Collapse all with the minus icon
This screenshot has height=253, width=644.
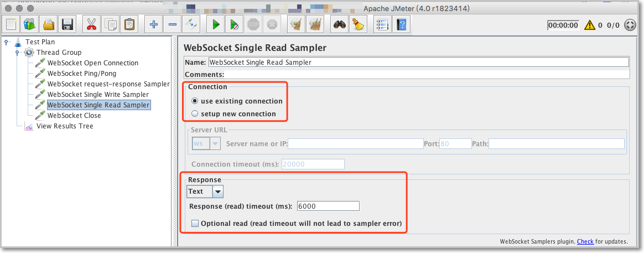(173, 25)
